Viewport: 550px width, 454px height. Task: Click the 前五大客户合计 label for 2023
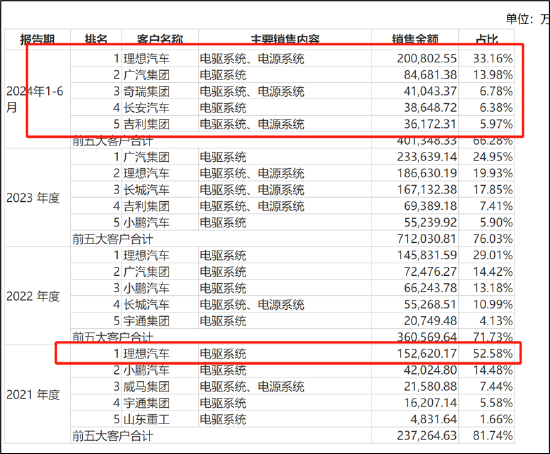tap(113, 239)
